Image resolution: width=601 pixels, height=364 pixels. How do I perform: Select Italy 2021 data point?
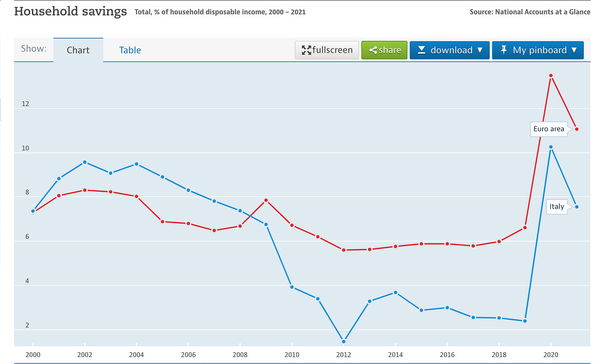coord(577,207)
